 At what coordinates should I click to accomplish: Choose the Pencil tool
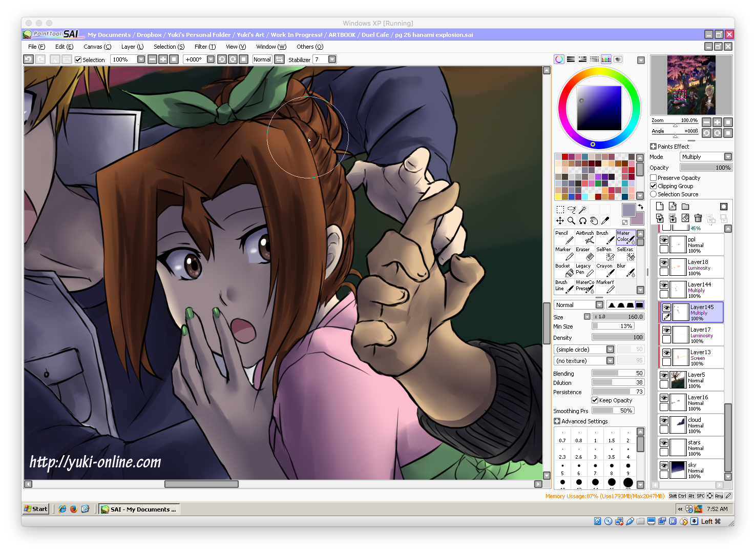tap(564, 237)
